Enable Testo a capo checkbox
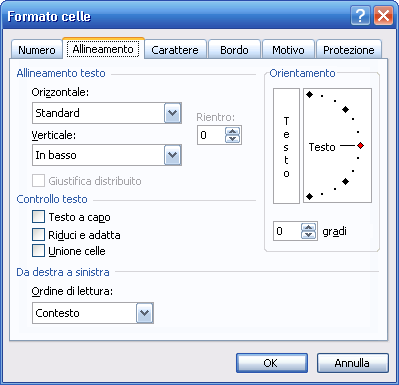The width and height of the screenshot is (399, 385). pyautogui.click(x=38, y=216)
